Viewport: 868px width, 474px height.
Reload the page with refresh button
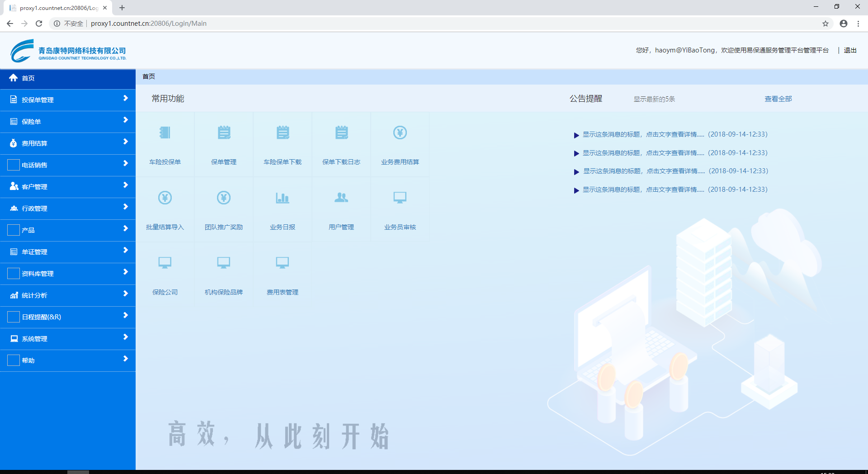(39, 24)
